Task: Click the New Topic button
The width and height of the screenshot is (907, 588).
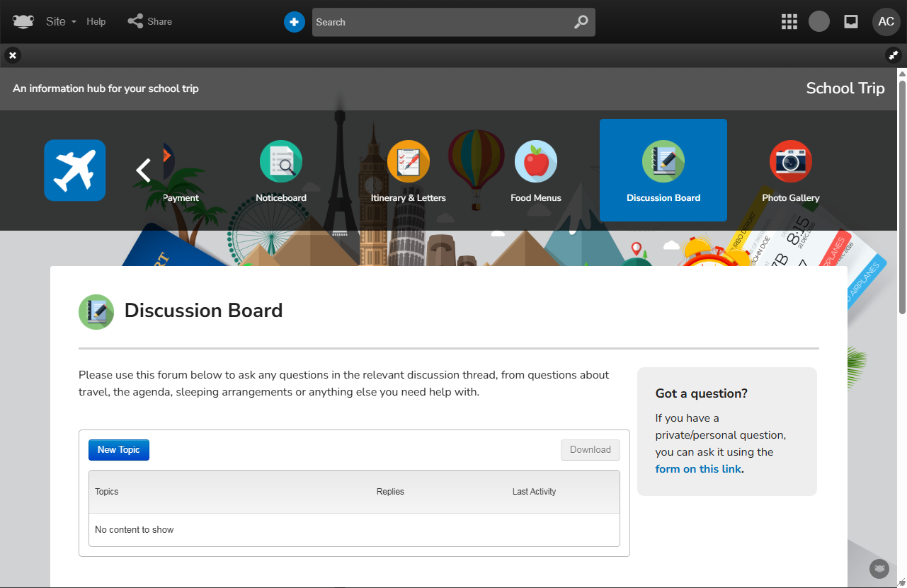Action: [119, 450]
